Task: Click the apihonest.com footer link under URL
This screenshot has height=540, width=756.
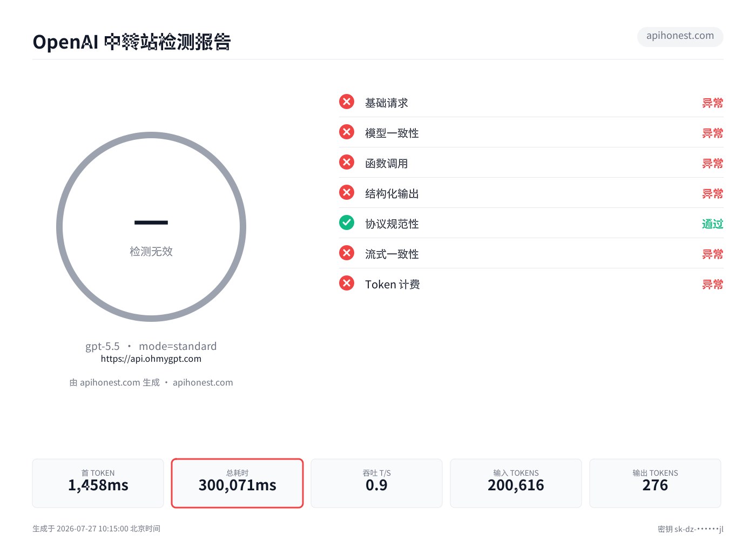Action: pos(203,382)
